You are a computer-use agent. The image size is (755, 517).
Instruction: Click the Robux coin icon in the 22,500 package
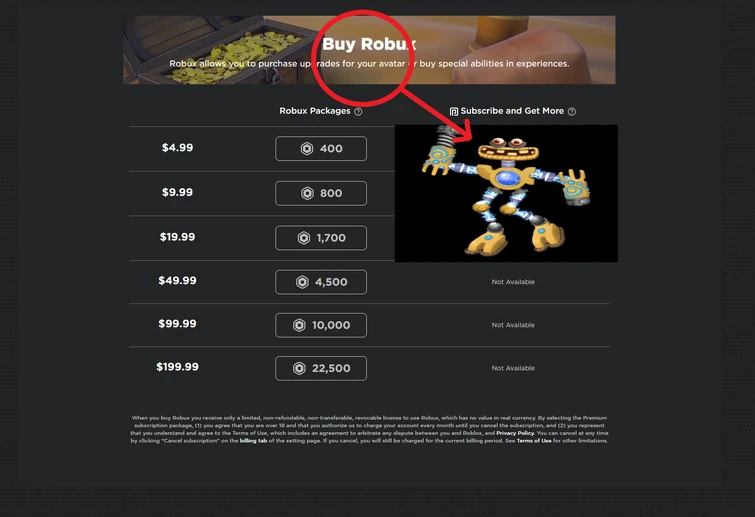[x=299, y=369]
